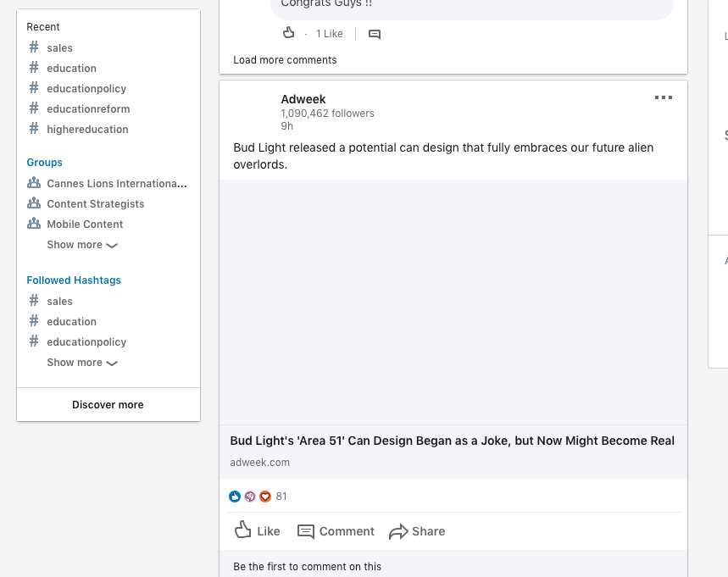Open the Mobile Content group
The image size is (728, 577).
click(85, 225)
